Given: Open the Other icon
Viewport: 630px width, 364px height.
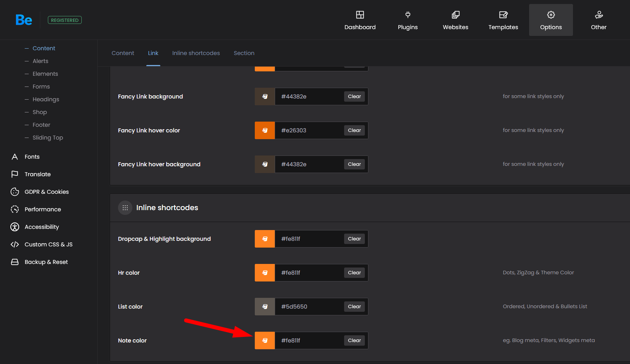Looking at the screenshot, I should coord(599,15).
